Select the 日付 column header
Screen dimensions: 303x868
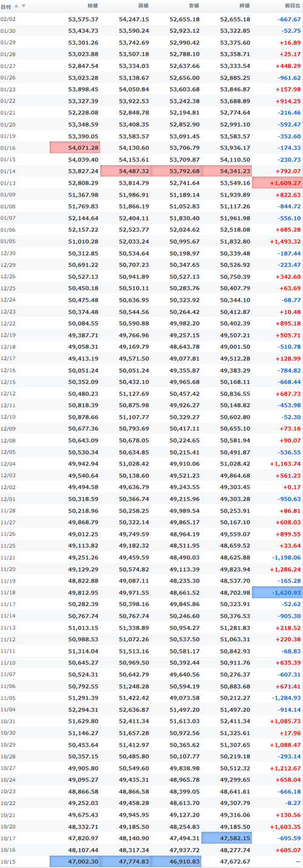[5, 6]
